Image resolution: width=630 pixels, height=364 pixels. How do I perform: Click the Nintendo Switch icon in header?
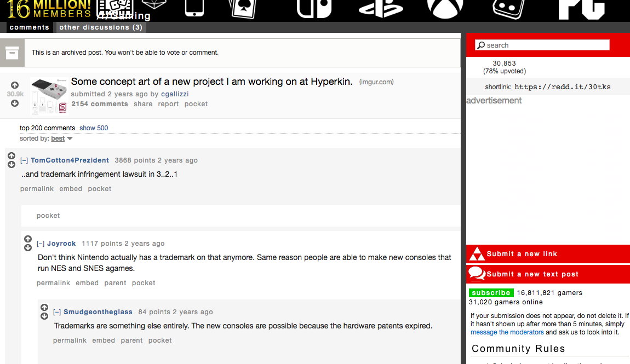click(x=314, y=9)
